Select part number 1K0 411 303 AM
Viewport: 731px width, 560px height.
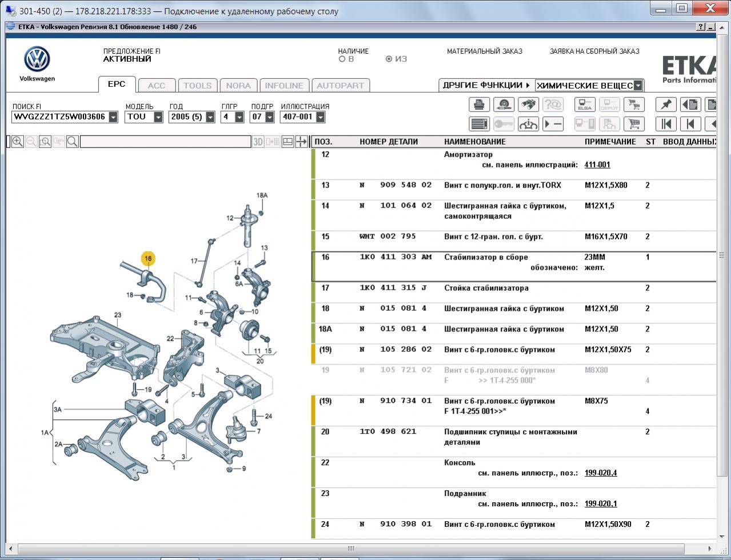[x=396, y=257]
